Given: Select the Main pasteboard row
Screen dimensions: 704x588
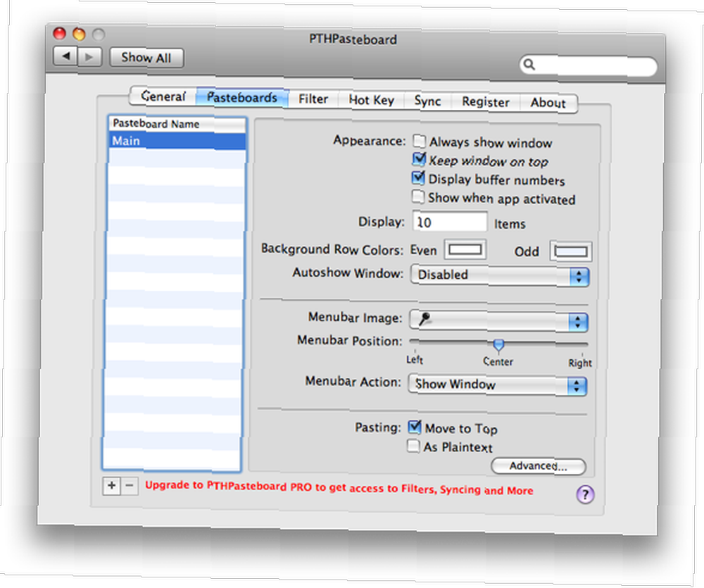Looking at the screenshot, I should tap(178, 141).
